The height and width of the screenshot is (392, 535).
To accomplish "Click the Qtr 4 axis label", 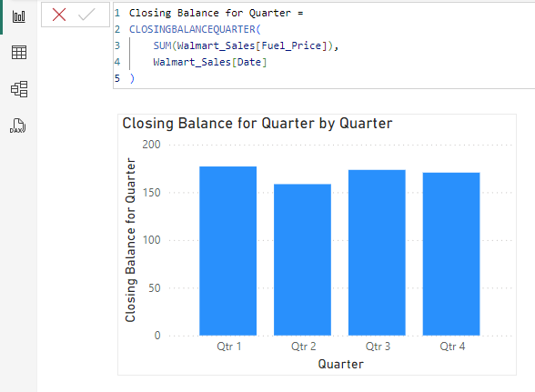I will (x=452, y=347).
